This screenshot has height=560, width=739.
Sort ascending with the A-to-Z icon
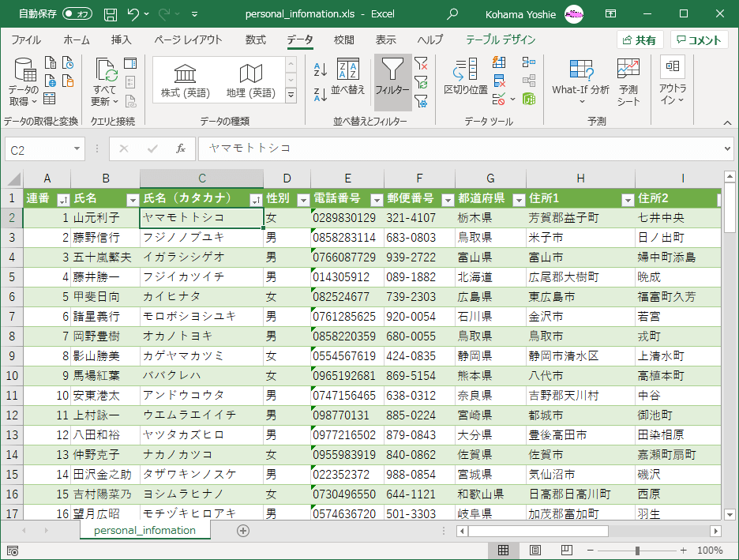coord(321,70)
